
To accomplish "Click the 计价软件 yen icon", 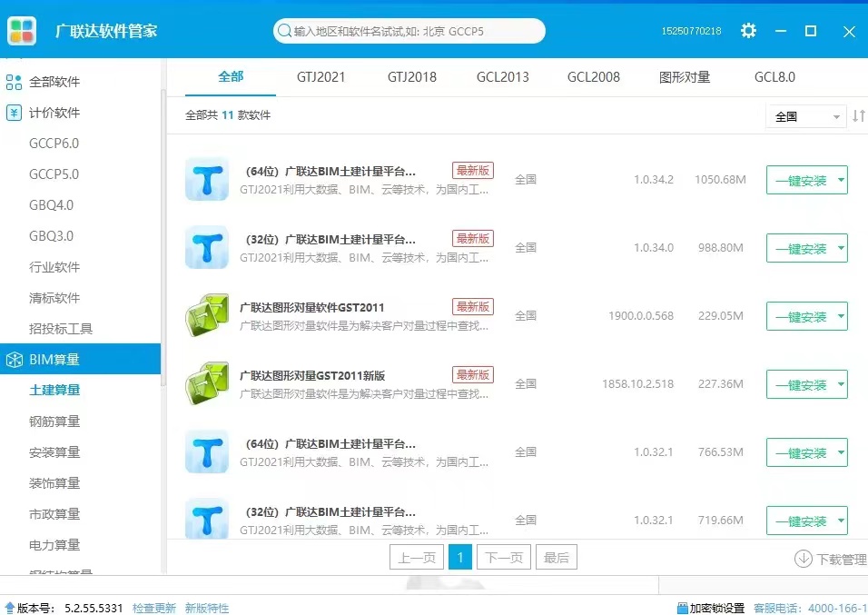I will click(x=14, y=113).
